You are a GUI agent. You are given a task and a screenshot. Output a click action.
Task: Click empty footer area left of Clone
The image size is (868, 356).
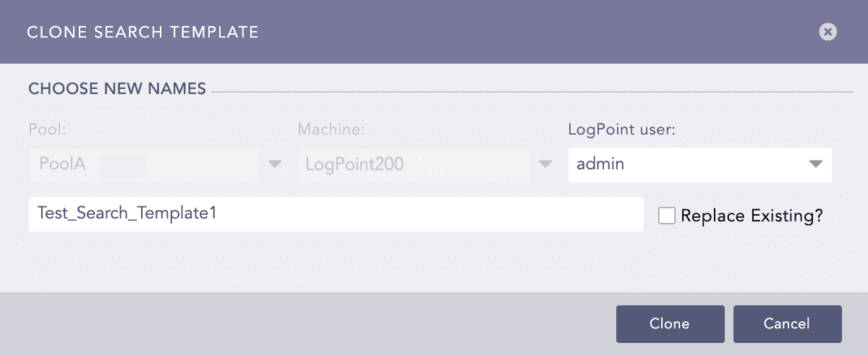[x=304, y=323]
